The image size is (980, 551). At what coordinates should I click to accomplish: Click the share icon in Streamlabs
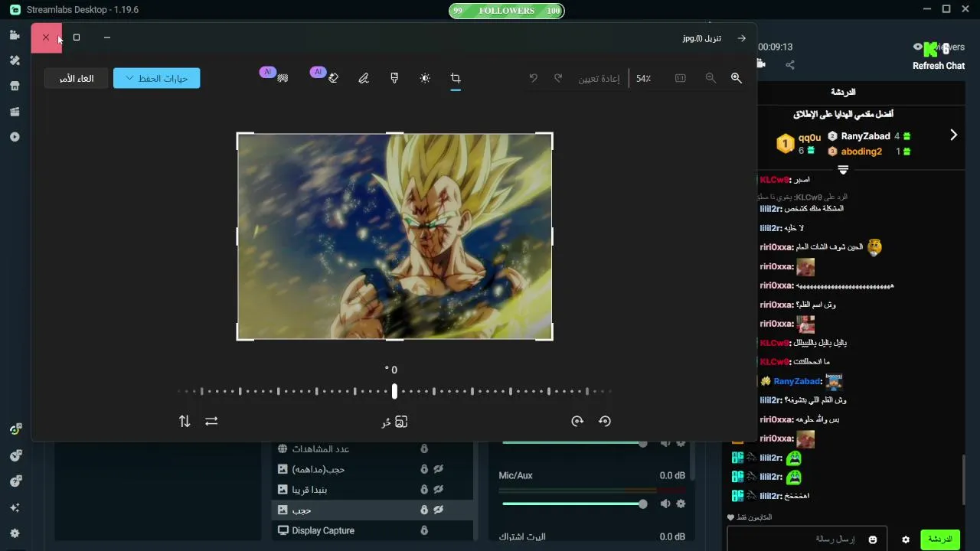pos(790,65)
